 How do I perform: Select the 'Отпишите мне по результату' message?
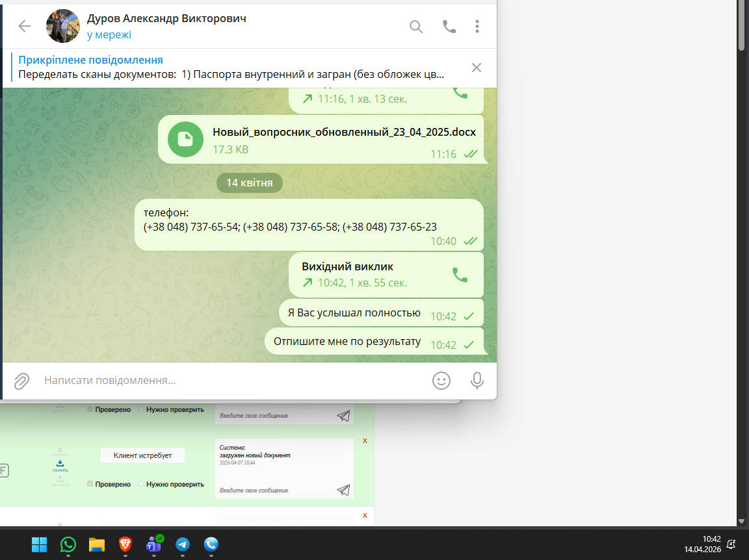[374, 341]
